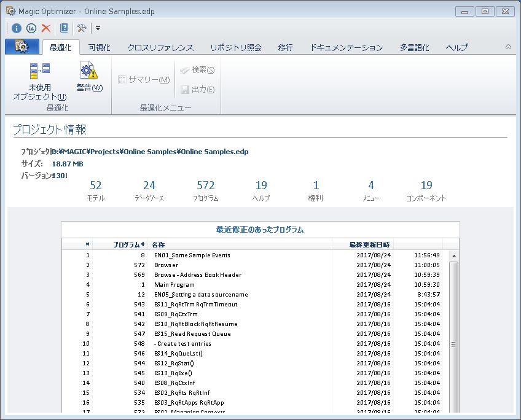This screenshot has width=521, height=420.
Task: Switch to the 可視化 tab
Action: point(99,47)
